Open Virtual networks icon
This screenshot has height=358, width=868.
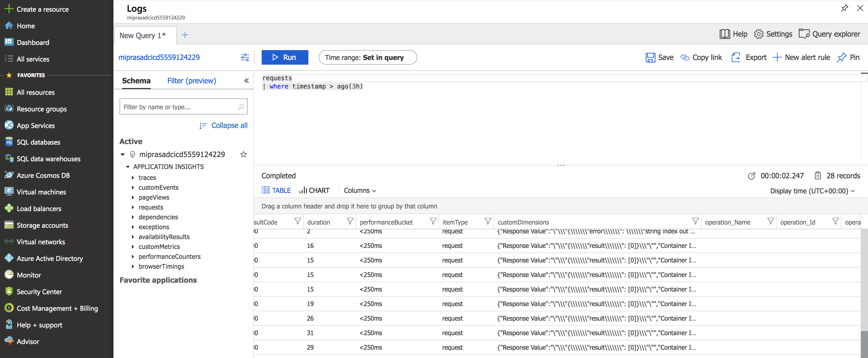(9, 242)
